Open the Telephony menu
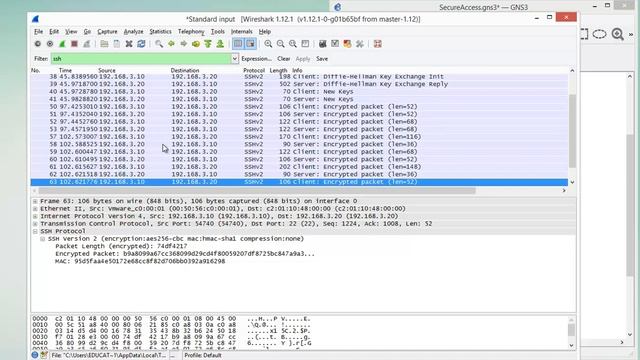The width and height of the screenshot is (640, 360). coord(191,31)
